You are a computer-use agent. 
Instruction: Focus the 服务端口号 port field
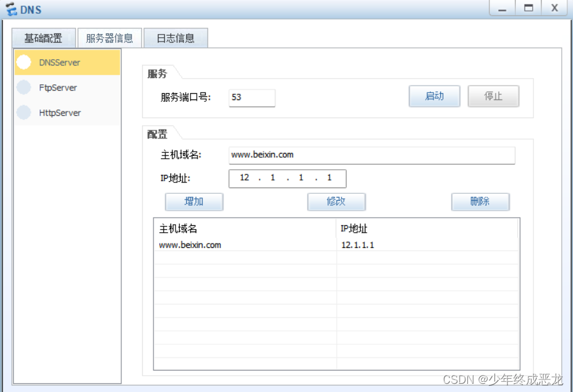coord(252,98)
